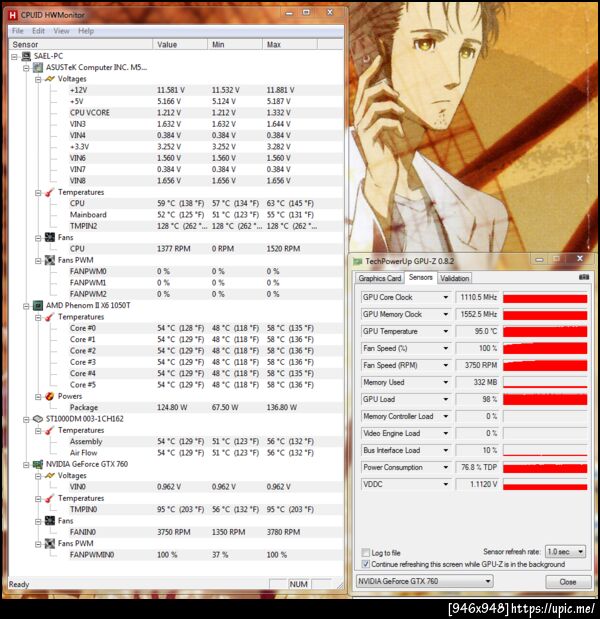Click the GPU-Z screenshot camera icon
Screen dimensions: 600x619
point(584,277)
